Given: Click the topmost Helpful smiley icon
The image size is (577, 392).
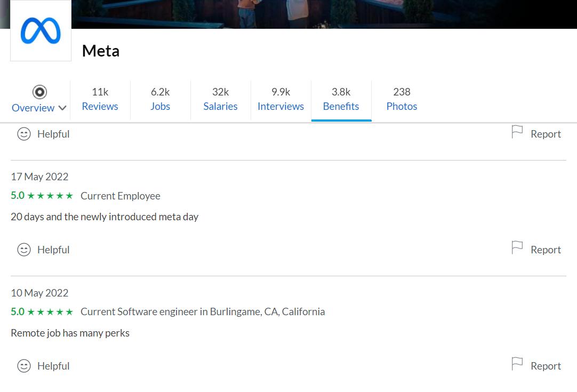Looking at the screenshot, I should click(24, 134).
